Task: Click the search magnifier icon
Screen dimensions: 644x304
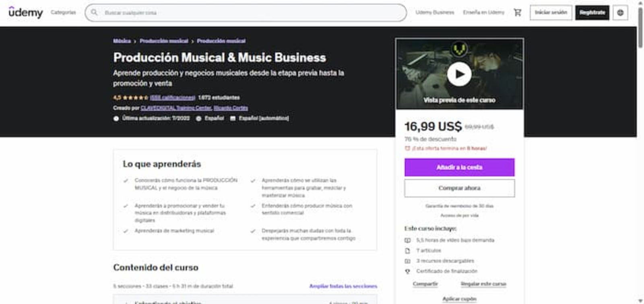Action: click(x=94, y=12)
